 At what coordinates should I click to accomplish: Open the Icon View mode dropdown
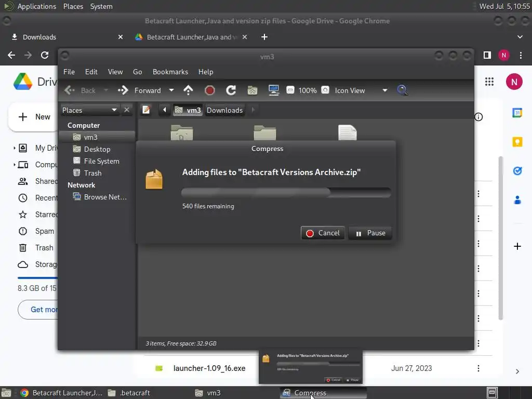(x=361, y=90)
